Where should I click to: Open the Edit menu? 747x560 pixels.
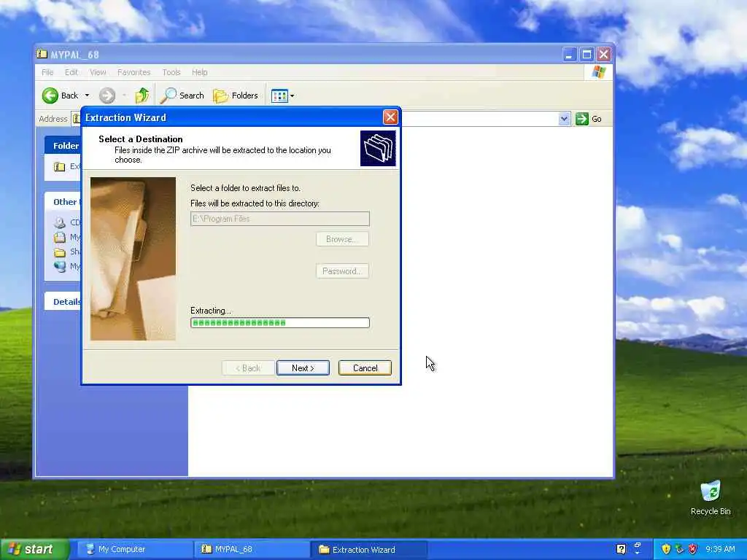pos(71,72)
